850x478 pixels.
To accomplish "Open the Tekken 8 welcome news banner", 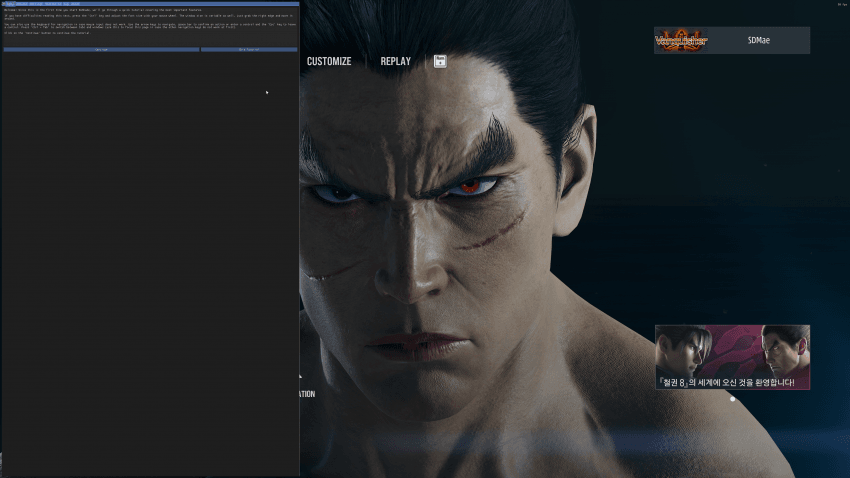I will point(732,357).
